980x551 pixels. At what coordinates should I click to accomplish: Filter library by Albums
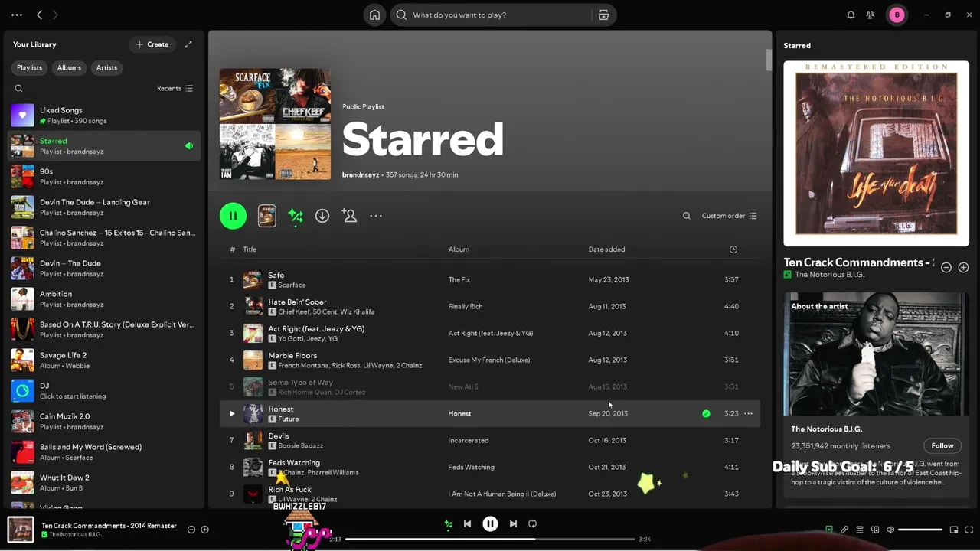[69, 67]
